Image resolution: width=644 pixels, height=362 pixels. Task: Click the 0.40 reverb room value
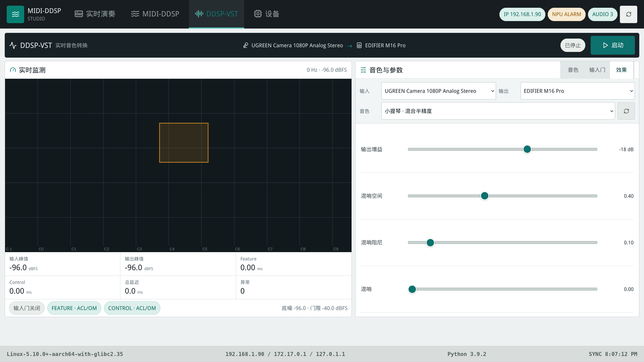(629, 196)
